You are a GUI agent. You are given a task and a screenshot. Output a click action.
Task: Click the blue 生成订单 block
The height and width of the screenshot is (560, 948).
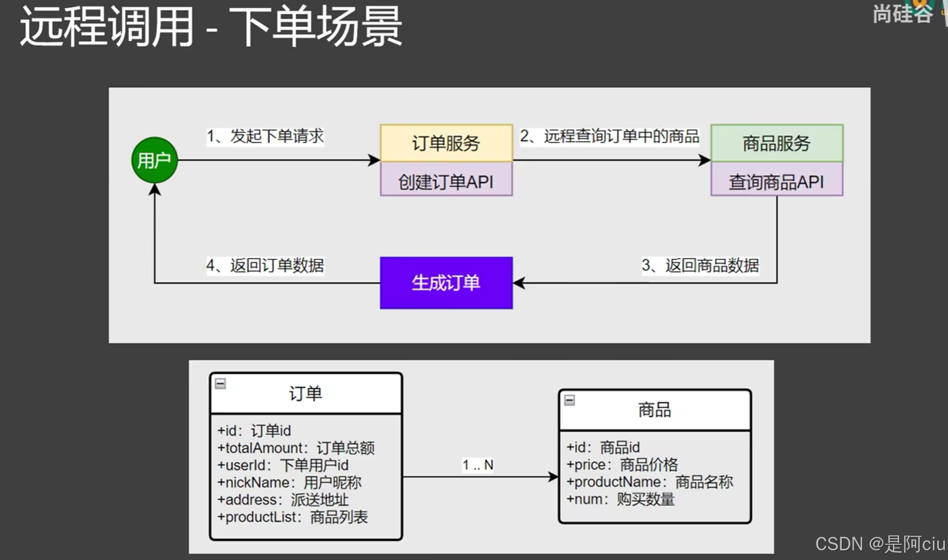tap(446, 283)
